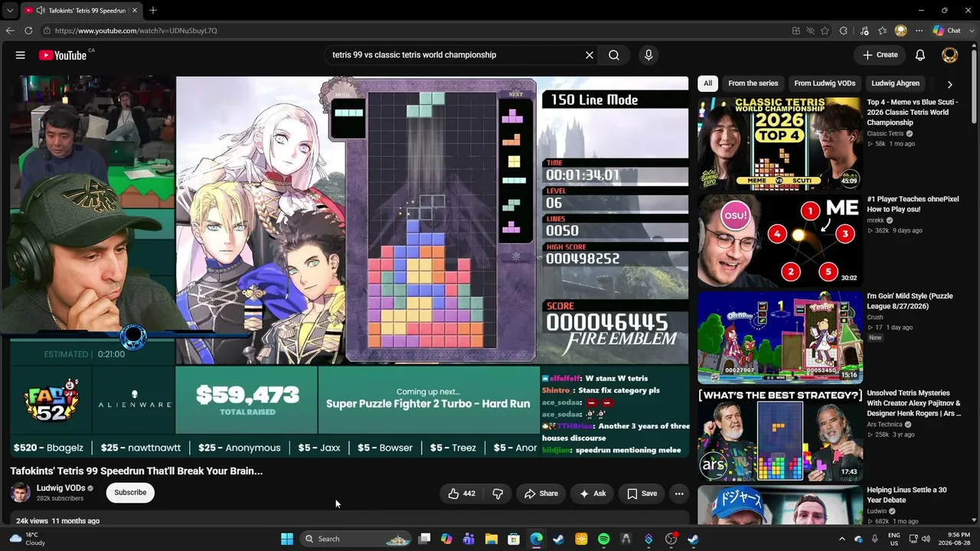The height and width of the screenshot is (551, 980).
Task: Save video to a playlist
Action: [x=642, y=494]
